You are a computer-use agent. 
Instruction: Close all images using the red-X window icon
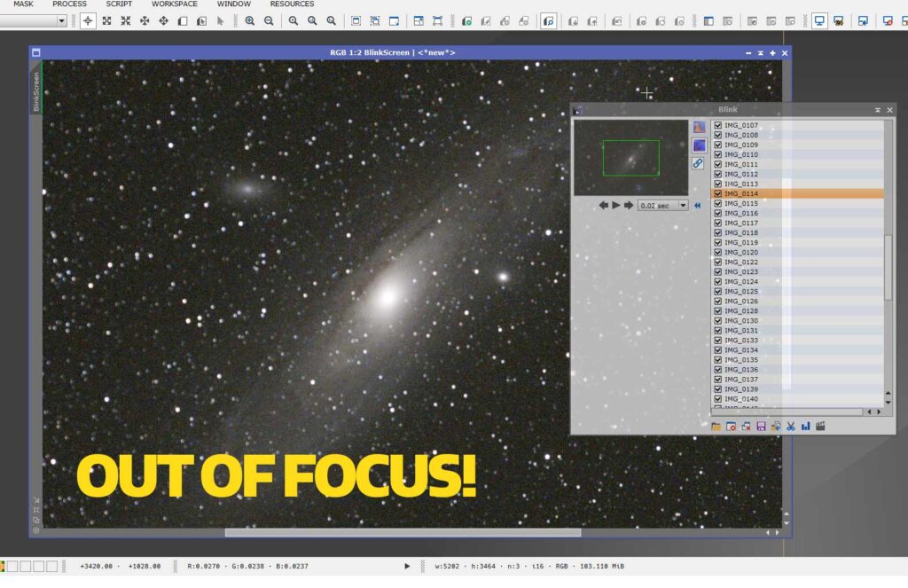tap(745, 427)
